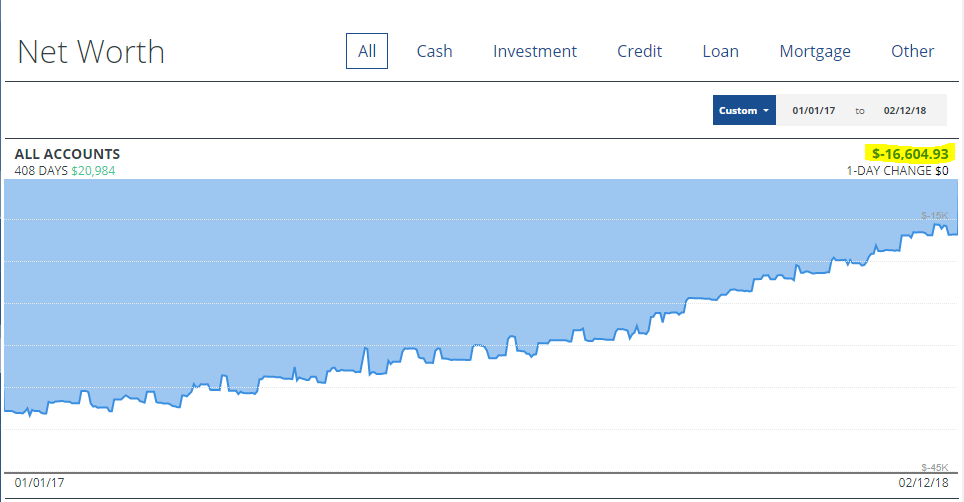
Task: Switch to the Other tab
Action: pos(913,51)
